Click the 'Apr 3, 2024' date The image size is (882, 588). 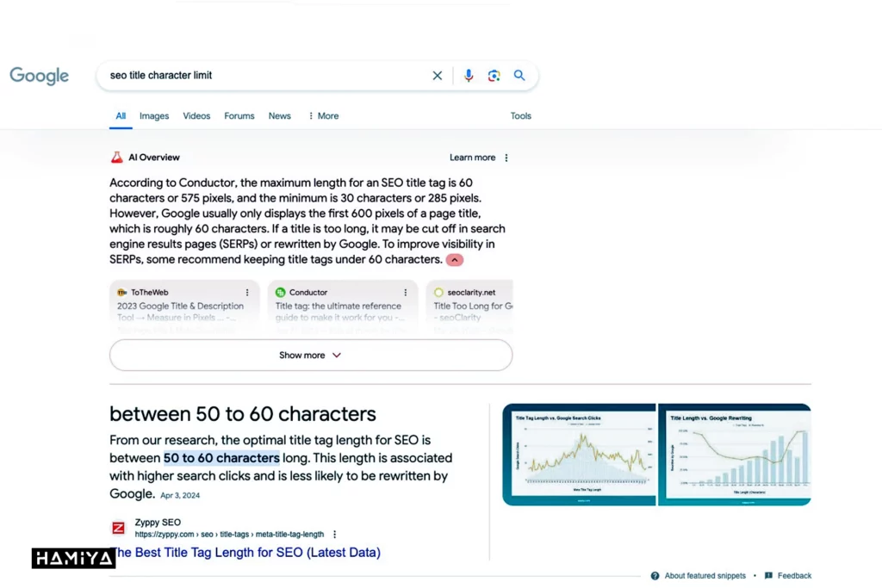coord(180,495)
